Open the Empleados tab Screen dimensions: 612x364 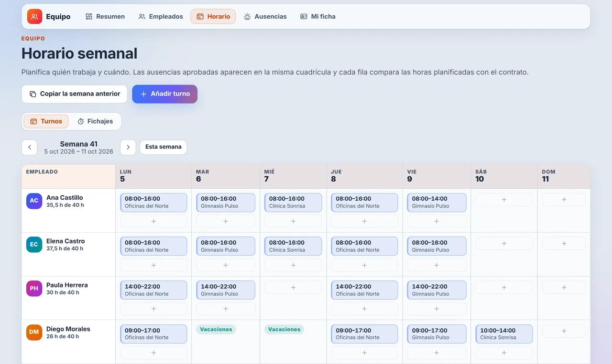point(161,16)
